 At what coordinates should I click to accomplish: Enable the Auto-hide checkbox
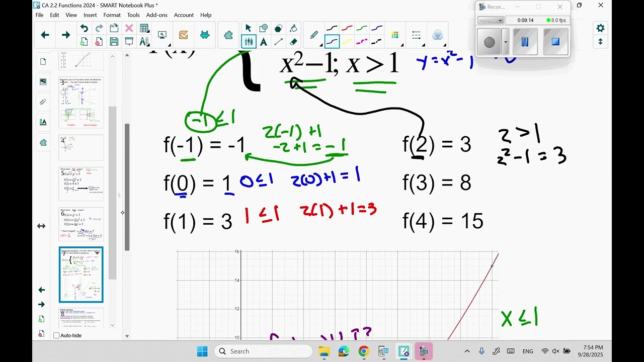[56, 335]
